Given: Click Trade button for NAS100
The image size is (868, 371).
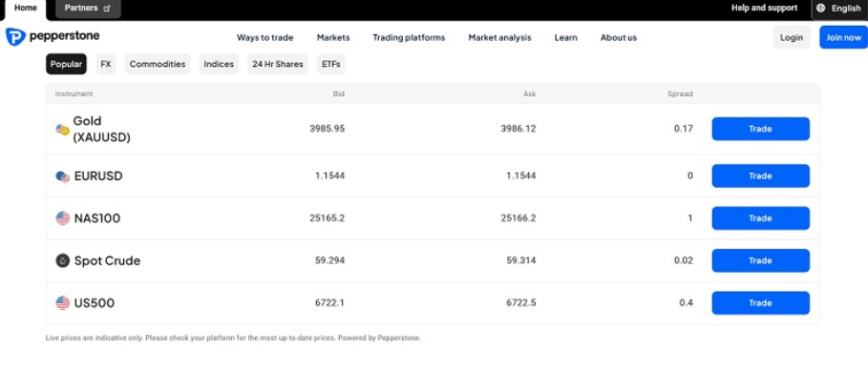Looking at the screenshot, I should pyautogui.click(x=761, y=218).
